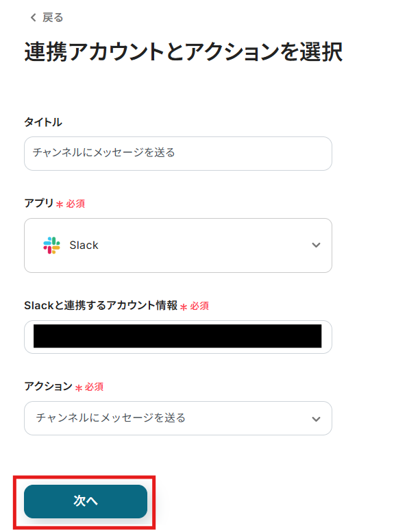Click the Slackと連携するアカウント情報 label
The height and width of the screenshot is (530, 420).
[101, 305]
